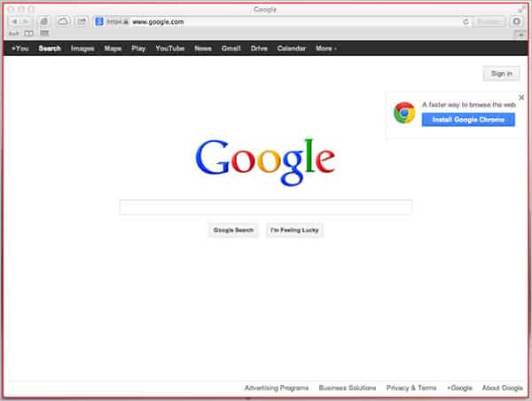Click the 'Google' window title text
Viewport: 532px width, 401px height.
tap(265, 10)
